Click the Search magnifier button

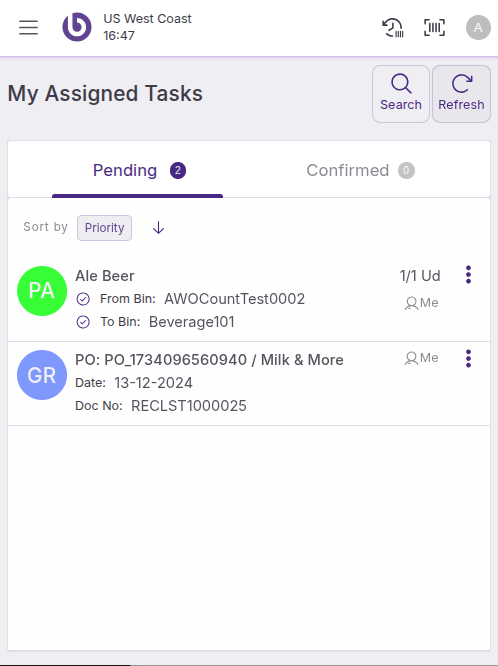coord(401,94)
